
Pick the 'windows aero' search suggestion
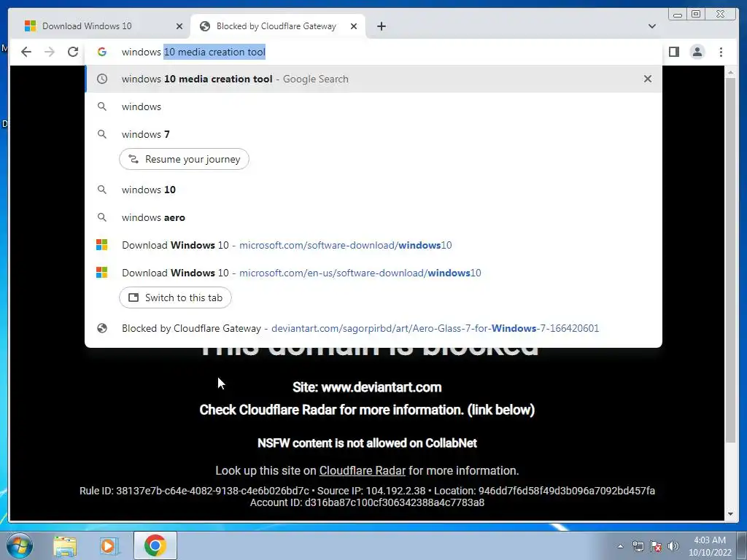(373, 217)
